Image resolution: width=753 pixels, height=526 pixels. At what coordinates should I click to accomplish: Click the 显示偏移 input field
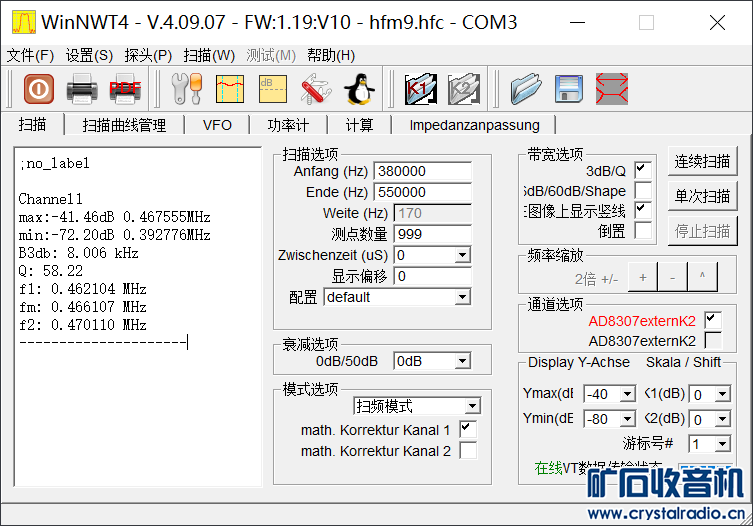coord(433,276)
